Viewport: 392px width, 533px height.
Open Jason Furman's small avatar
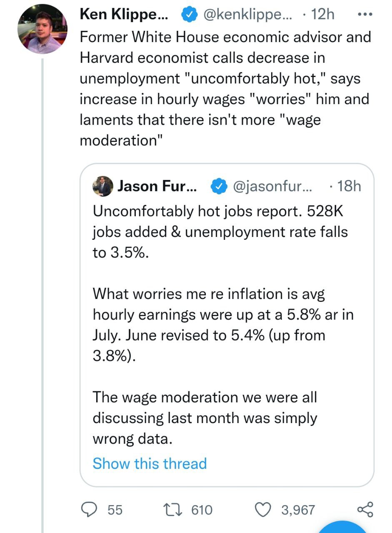[102, 186]
